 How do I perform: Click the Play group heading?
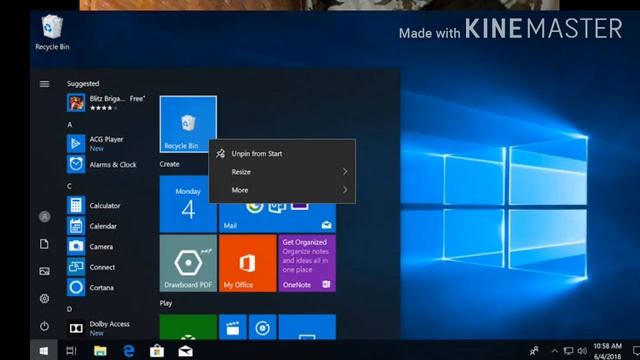point(166,303)
